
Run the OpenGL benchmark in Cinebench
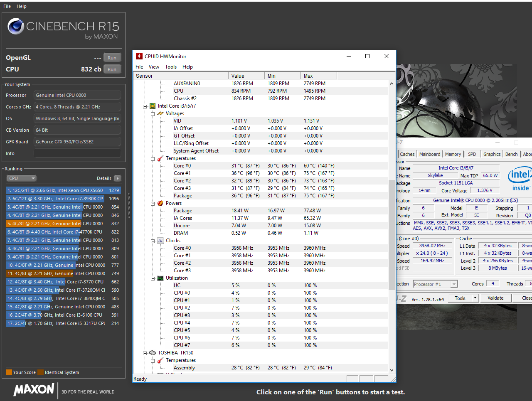point(112,58)
